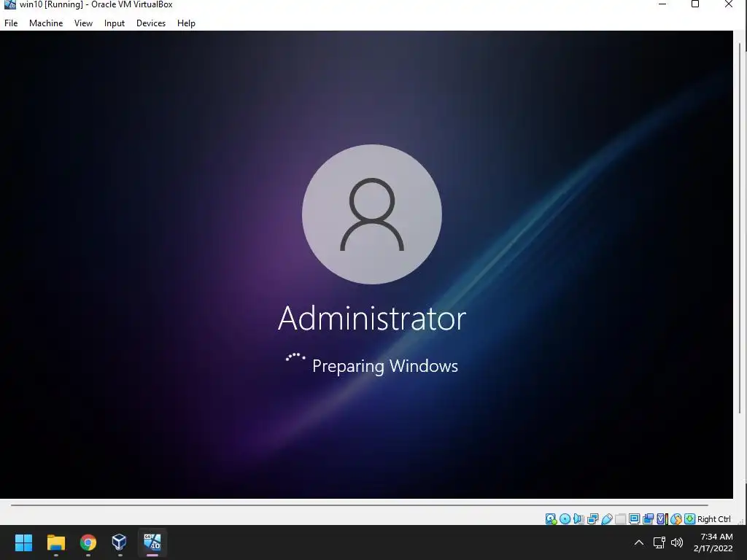Image resolution: width=747 pixels, height=560 pixels.
Task: Open File Explorer from taskbar
Action: click(x=55, y=542)
